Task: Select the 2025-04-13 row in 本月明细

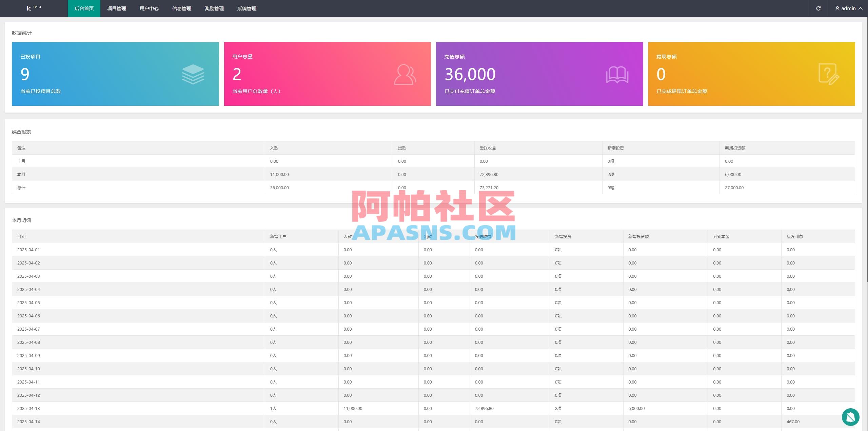Action: tap(28, 408)
